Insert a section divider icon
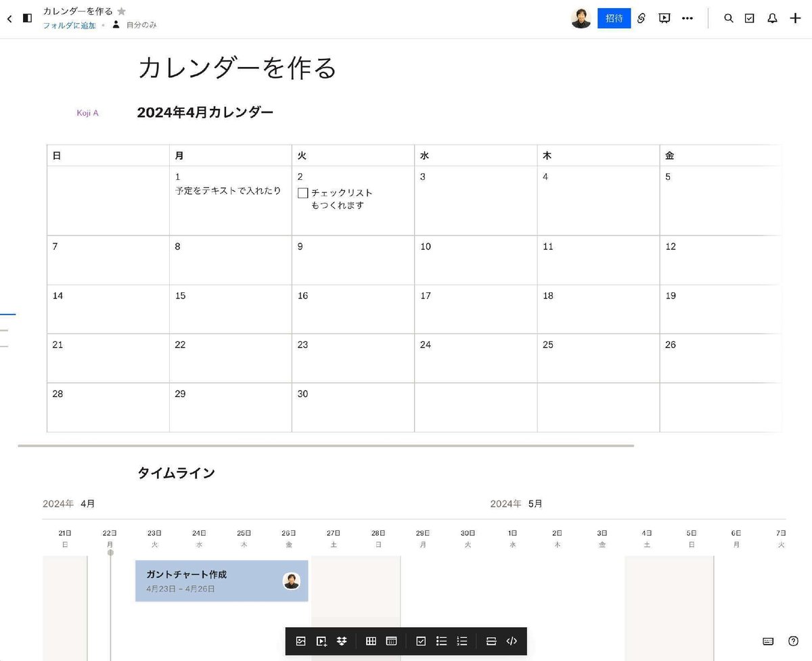Viewport: 812px width, 661px height. (491, 641)
